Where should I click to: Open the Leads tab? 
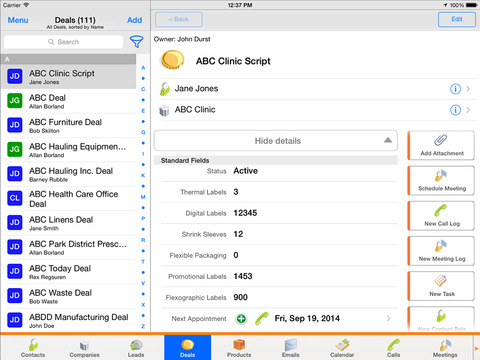click(x=136, y=348)
